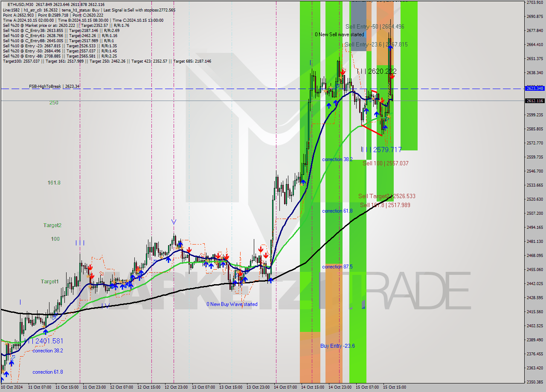Click the 'I I I 2579.717' wave label
546x392 pixels.
pyautogui.click(x=381, y=150)
